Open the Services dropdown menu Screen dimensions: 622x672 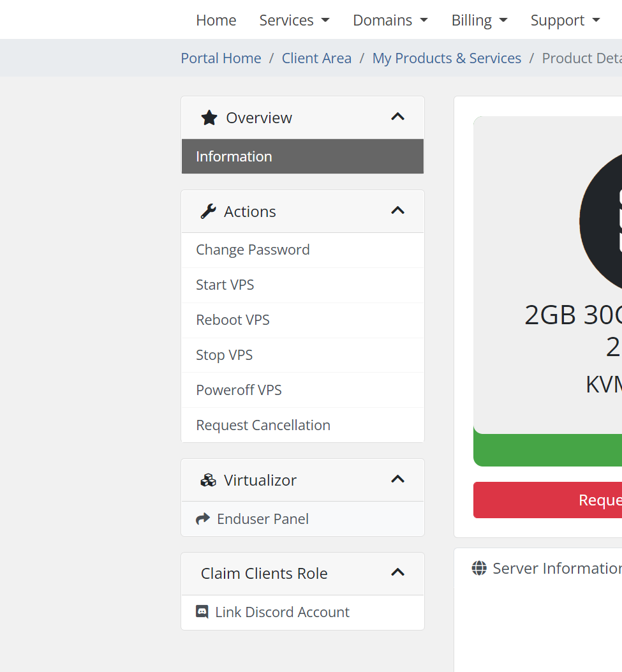pyautogui.click(x=294, y=20)
